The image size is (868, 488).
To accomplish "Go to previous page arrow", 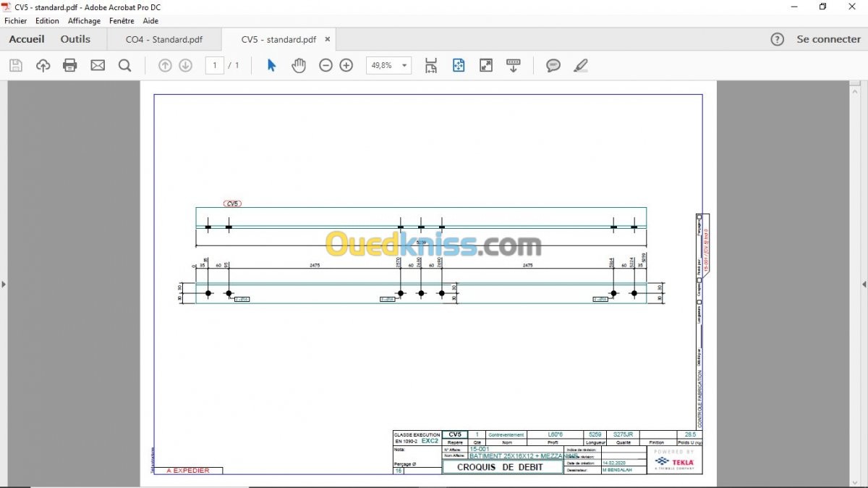I will pyautogui.click(x=165, y=65).
